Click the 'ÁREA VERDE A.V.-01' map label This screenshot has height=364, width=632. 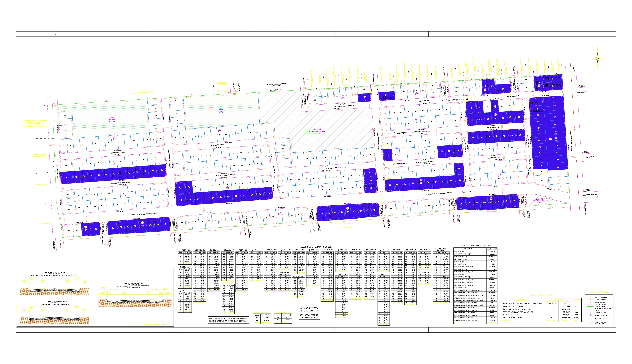221,111
